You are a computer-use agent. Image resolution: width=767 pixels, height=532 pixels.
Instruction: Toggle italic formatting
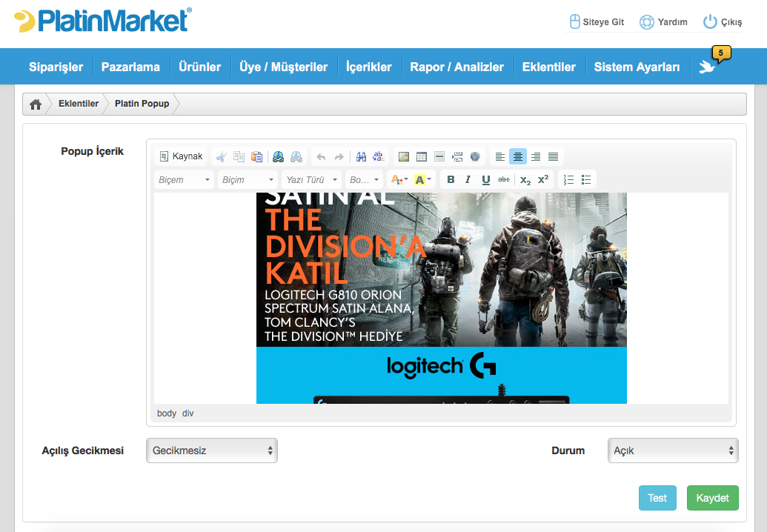coord(468,180)
